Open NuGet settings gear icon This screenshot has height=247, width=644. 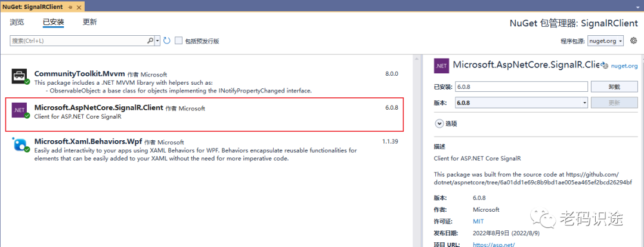(633, 41)
